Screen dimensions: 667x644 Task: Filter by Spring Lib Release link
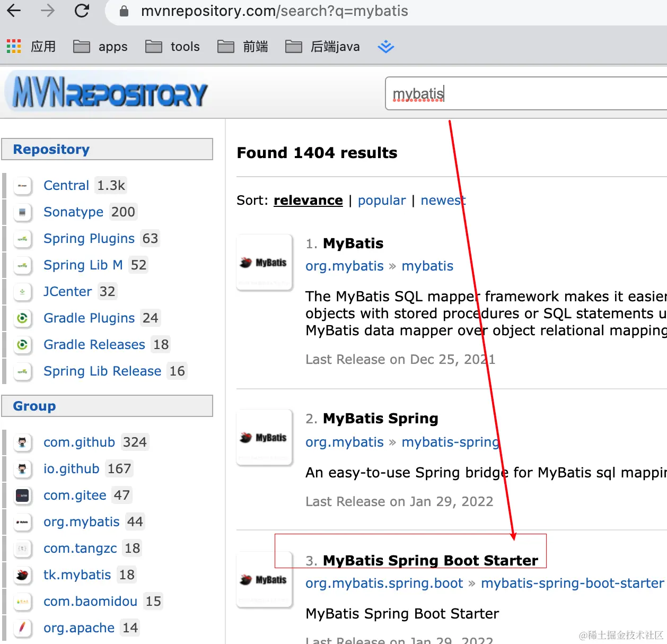click(102, 371)
